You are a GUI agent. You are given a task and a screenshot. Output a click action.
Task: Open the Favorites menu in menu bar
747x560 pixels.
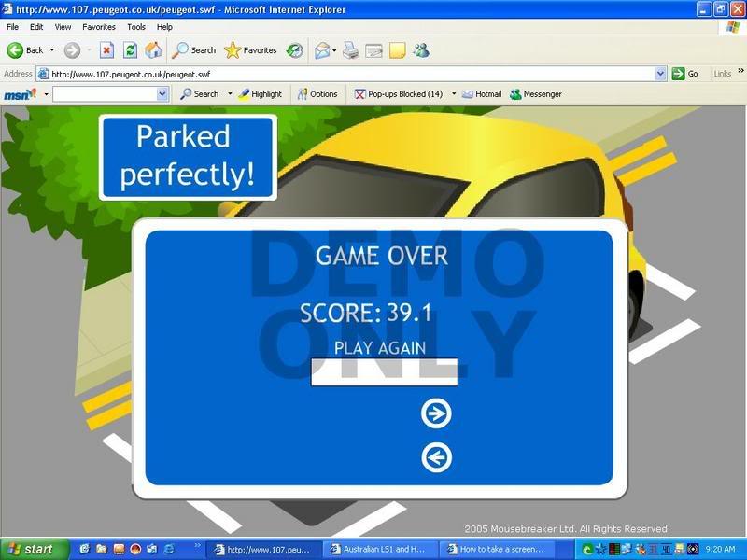98,27
